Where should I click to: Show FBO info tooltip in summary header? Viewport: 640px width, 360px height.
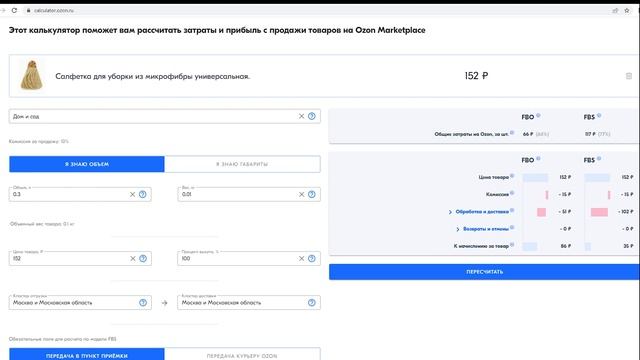point(538,116)
